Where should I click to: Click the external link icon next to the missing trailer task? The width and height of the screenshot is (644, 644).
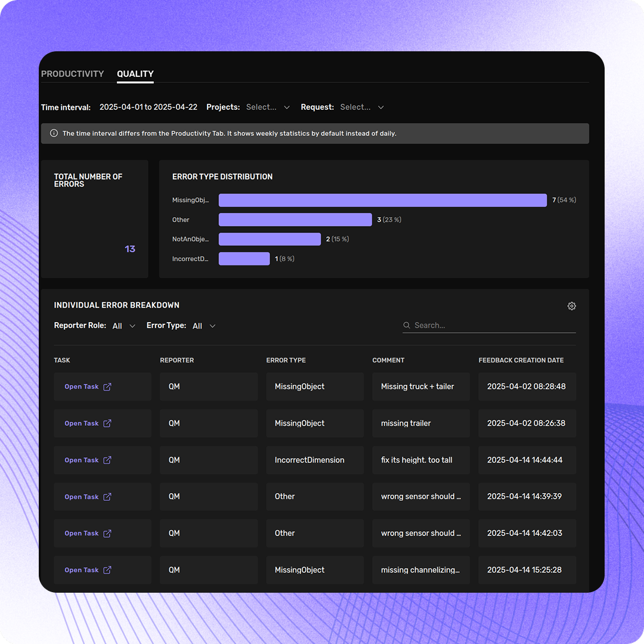pyautogui.click(x=107, y=423)
